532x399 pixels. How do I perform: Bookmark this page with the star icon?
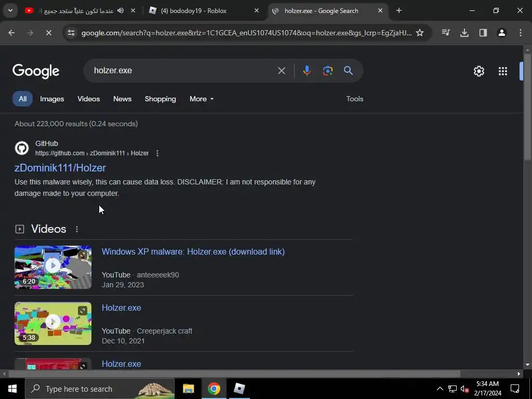(420, 33)
